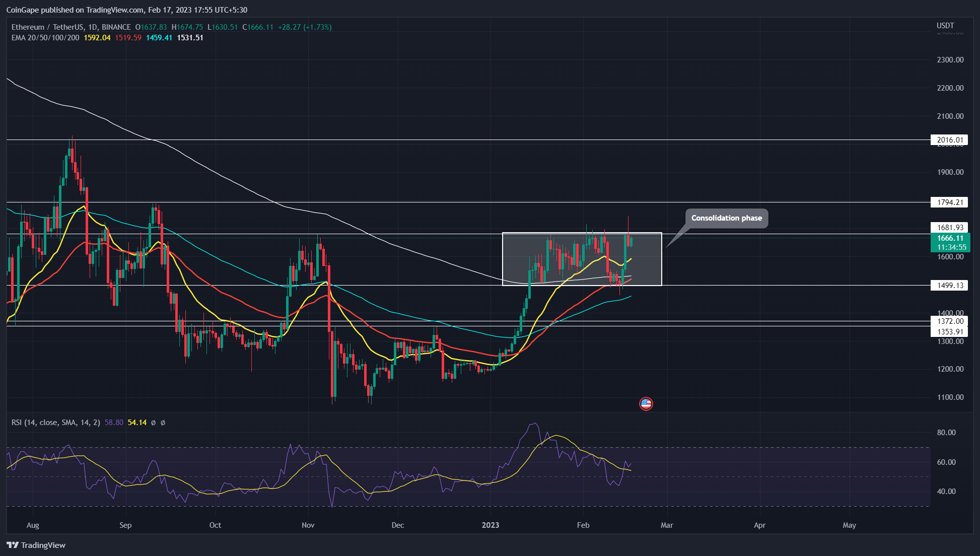This screenshot has width=980, height=556.
Task: Click the yellow EMA 20 value 1592.04
Action: point(97,38)
